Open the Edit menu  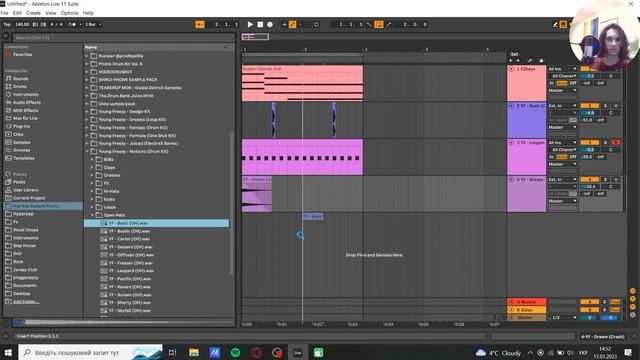coord(17,13)
